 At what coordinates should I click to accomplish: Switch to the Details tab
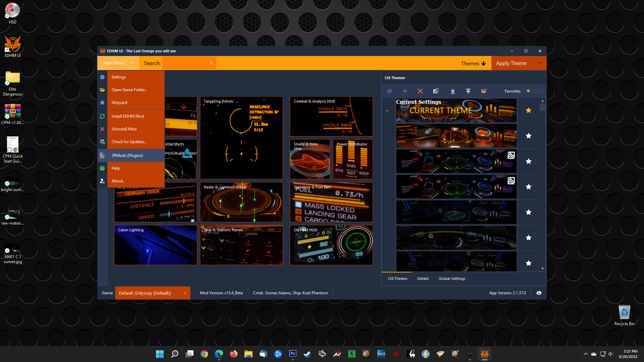click(423, 279)
